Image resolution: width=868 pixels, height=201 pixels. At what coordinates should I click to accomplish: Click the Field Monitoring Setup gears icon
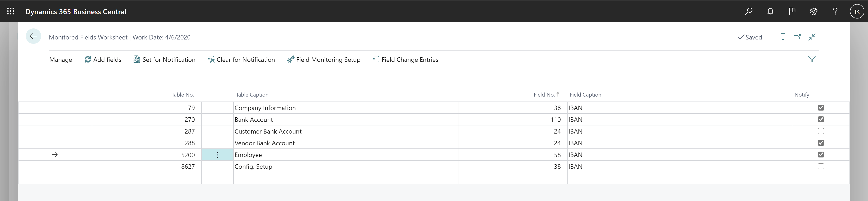[290, 60]
